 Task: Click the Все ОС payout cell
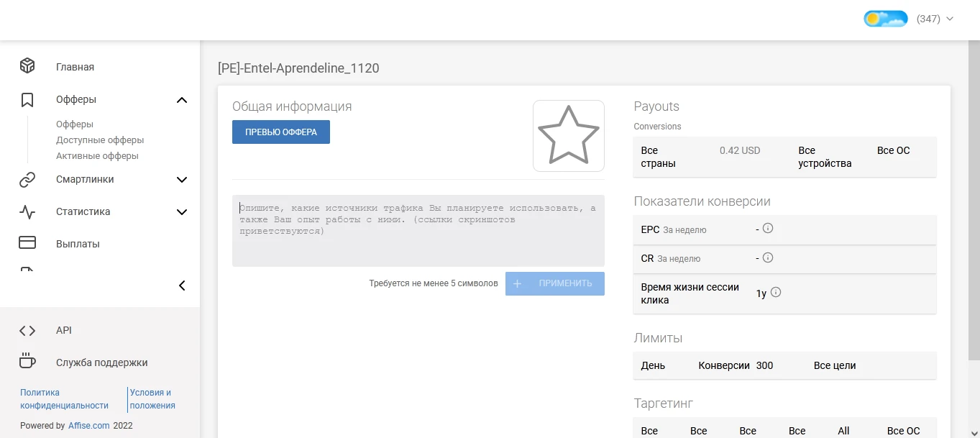pyautogui.click(x=894, y=150)
